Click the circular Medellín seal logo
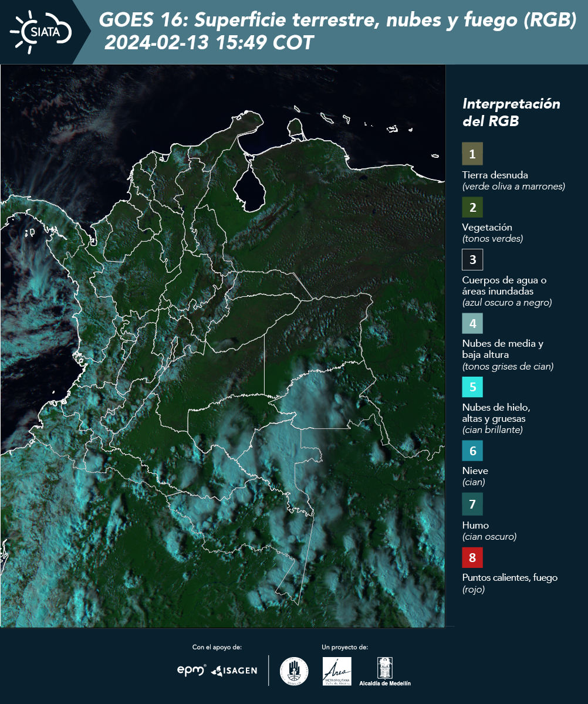The width and height of the screenshot is (588, 704). click(x=294, y=671)
